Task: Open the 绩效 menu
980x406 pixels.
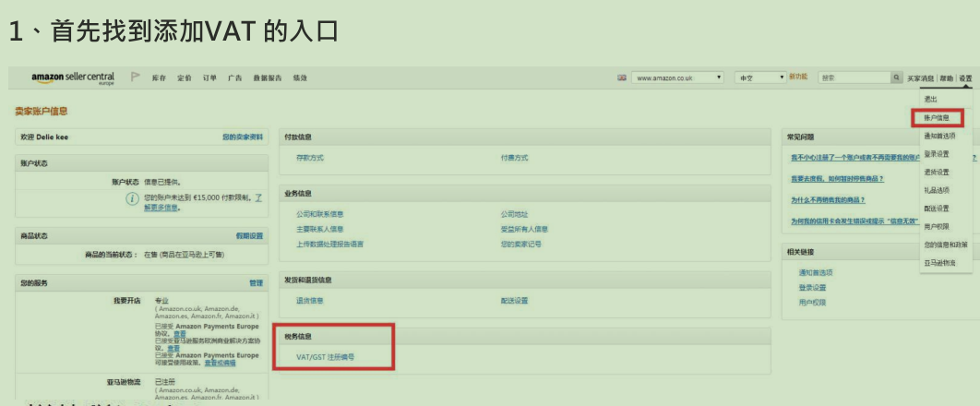Action: click(x=300, y=78)
